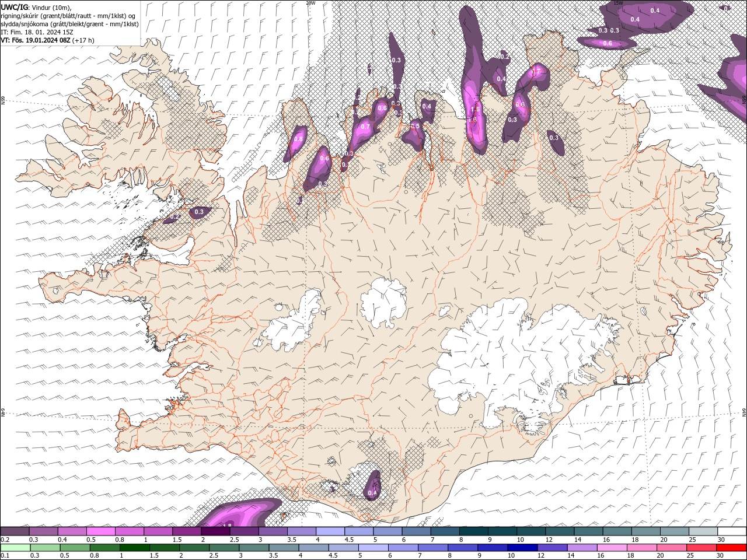The image size is (747, 560).
Task: Click the 0.5 snowfall value on north coast
Action: (416, 126)
